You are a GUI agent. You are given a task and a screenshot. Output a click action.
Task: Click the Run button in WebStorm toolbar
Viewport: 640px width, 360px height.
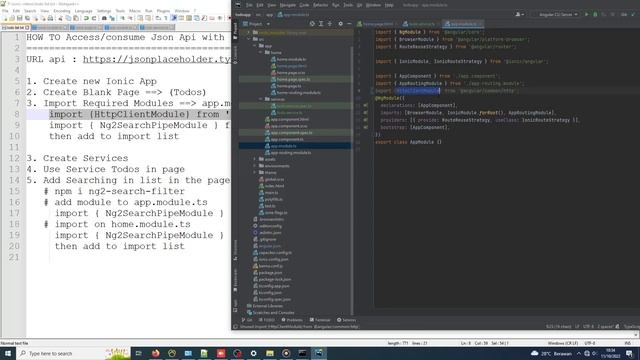[587, 14]
